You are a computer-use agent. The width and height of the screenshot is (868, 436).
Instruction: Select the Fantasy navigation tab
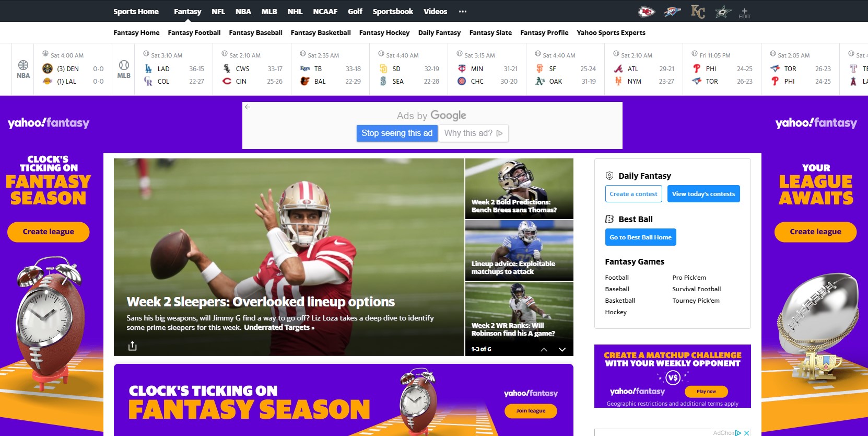coord(187,11)
